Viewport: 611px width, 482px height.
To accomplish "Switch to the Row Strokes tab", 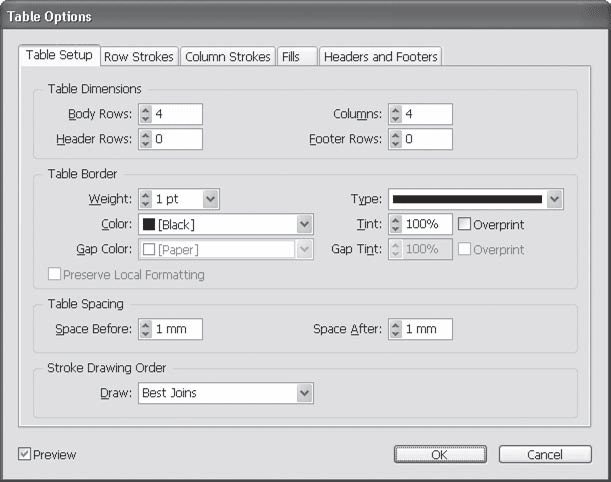I will point(139,57).
